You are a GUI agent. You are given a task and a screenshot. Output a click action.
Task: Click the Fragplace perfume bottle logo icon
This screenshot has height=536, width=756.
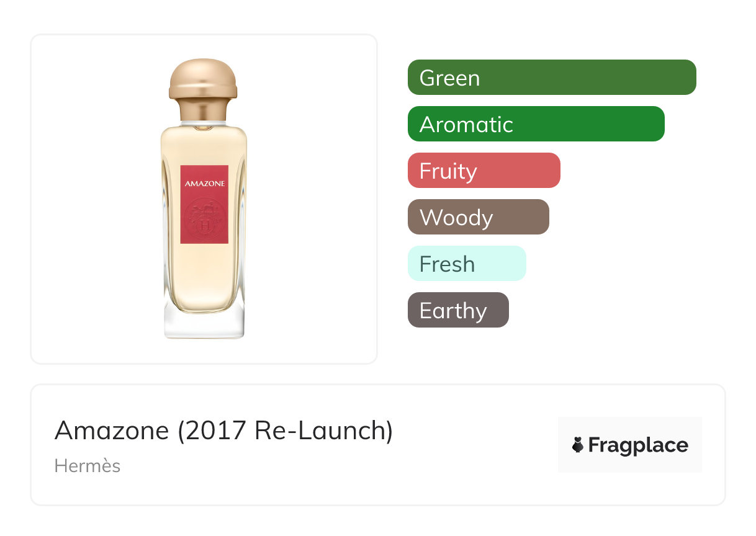point(578,445)
